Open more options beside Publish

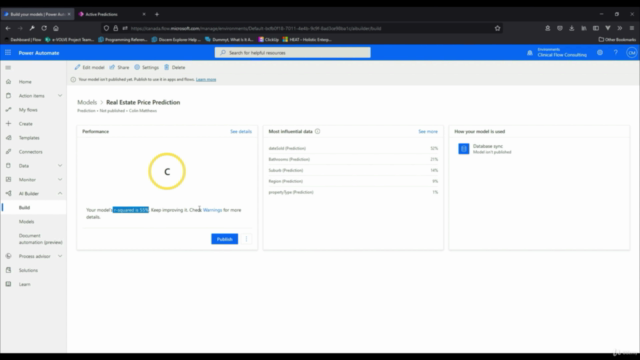tap(246, 239)
